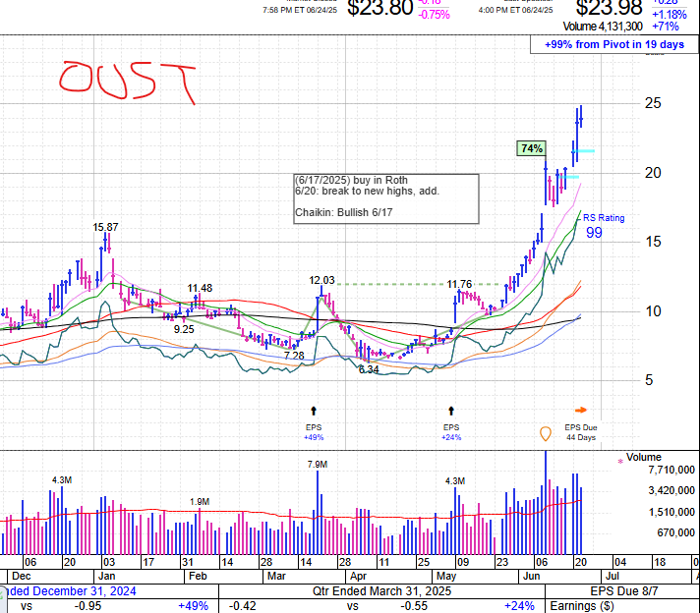Viewport: 700px width, 613px height.
Task: Click the -0.95 earnings value
Action: pyautogui.click(x=87, y=606)
